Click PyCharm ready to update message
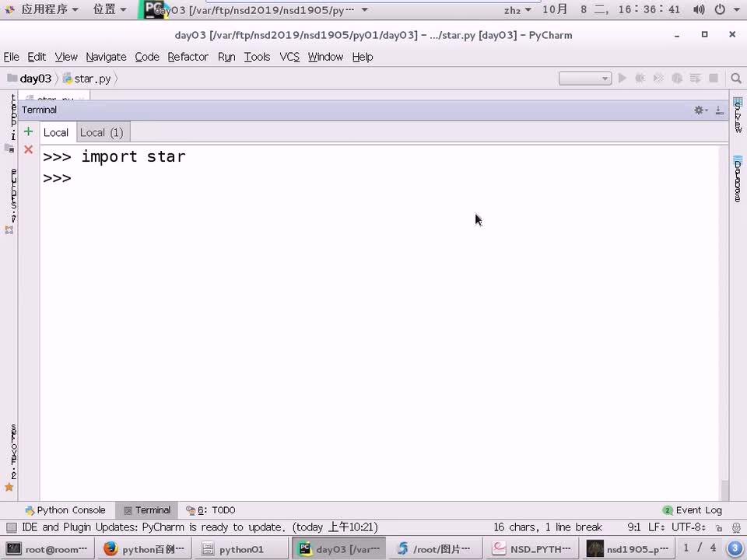This screenshot has height=560, width=747. pyautogui.click(x=200, y=527)
